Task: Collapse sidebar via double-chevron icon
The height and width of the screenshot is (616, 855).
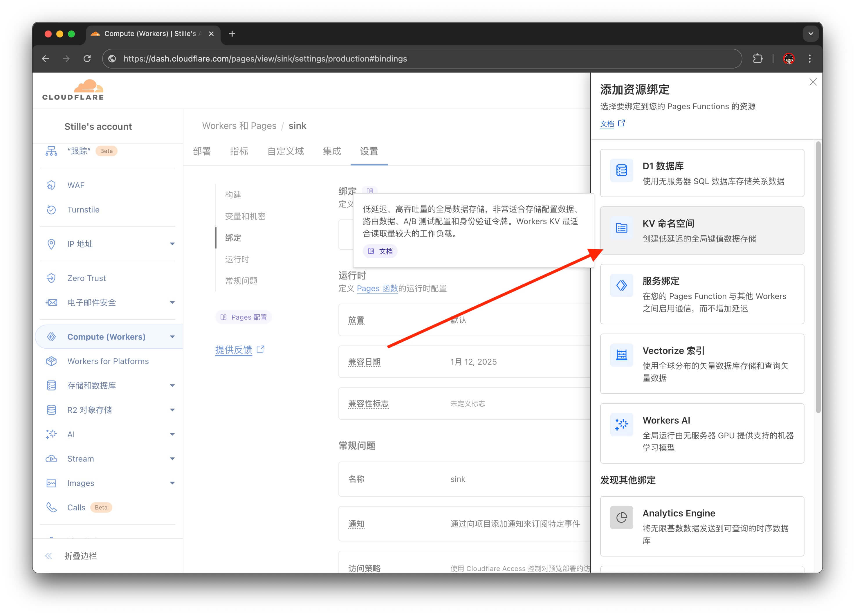Action: coord(49,556)
